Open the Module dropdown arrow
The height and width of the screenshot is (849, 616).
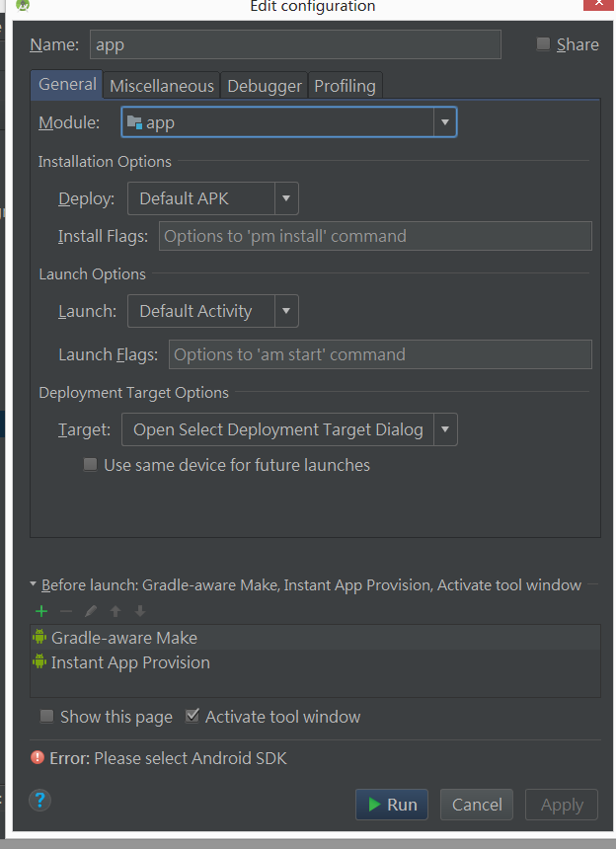click(x=445, y=121)
